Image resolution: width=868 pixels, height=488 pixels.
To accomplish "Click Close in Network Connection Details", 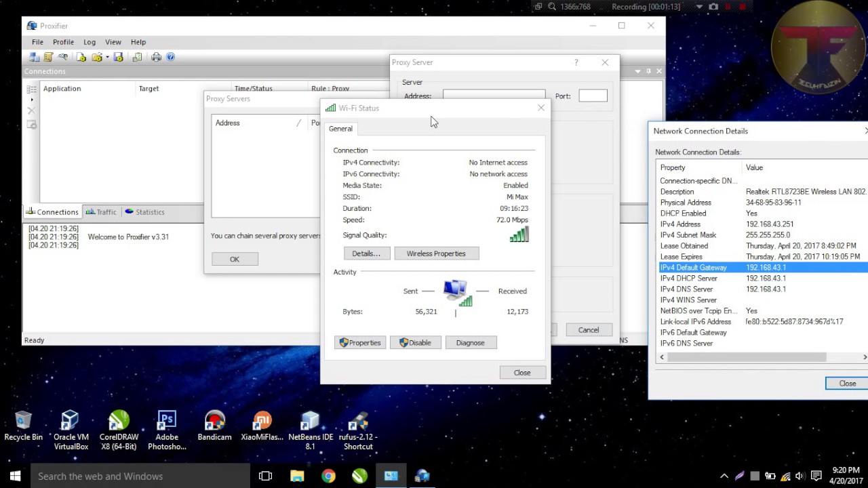I will coord(847,384).
